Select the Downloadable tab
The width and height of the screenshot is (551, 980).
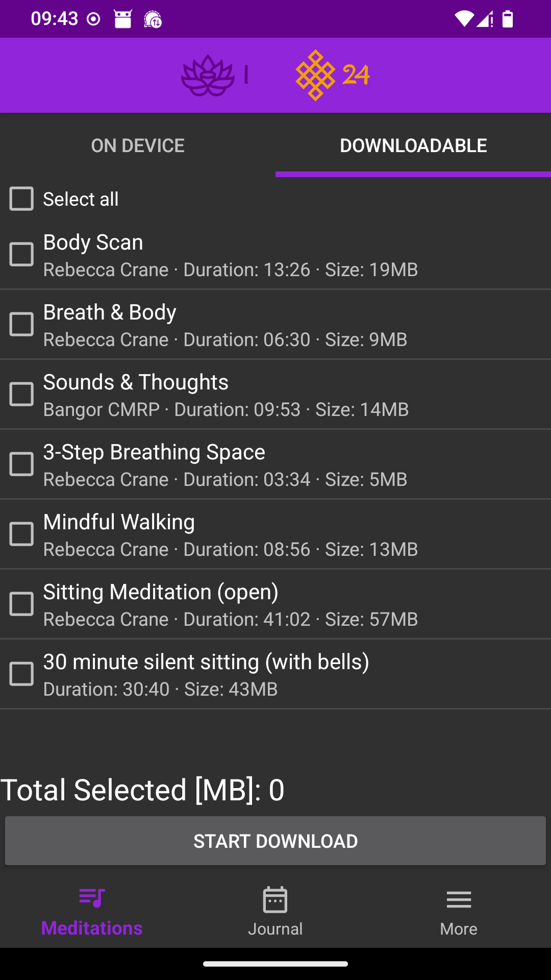coord(413,145)
